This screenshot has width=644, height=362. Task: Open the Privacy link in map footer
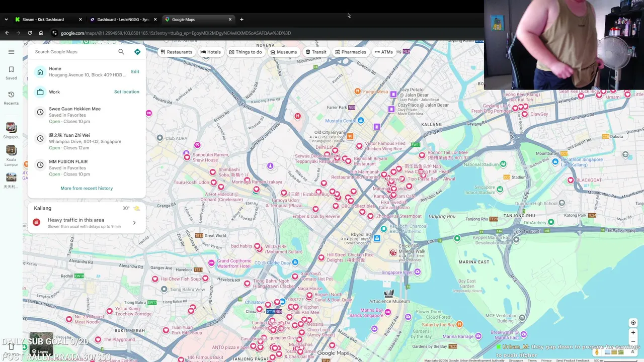(546, 360)
